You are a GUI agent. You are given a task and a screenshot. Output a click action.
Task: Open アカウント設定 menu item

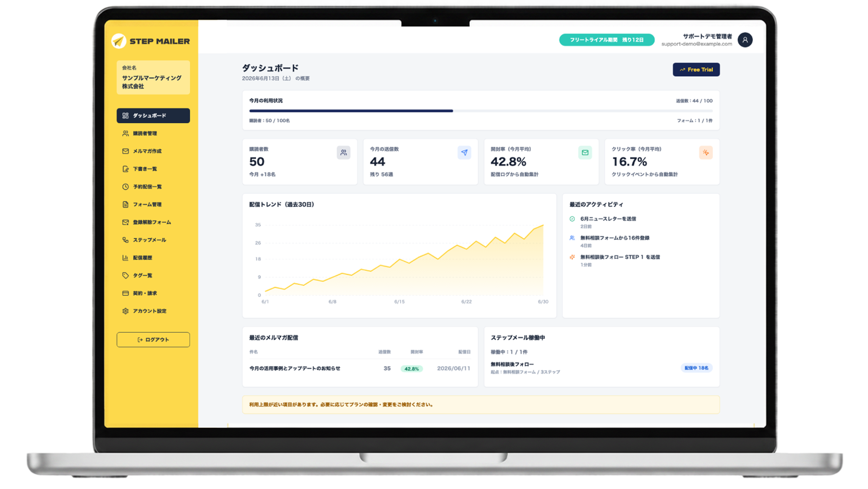pos(153,311)
